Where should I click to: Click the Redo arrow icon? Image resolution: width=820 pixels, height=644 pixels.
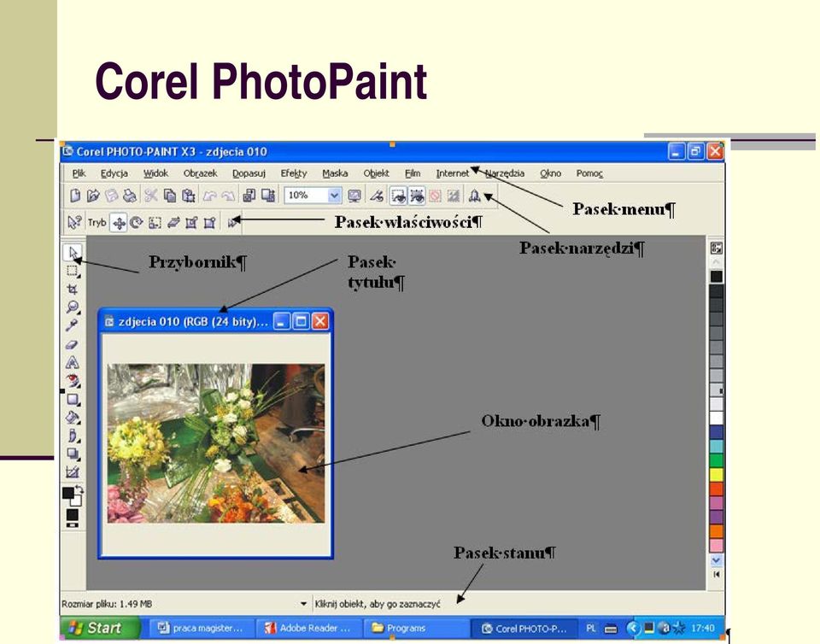point(228,196)
